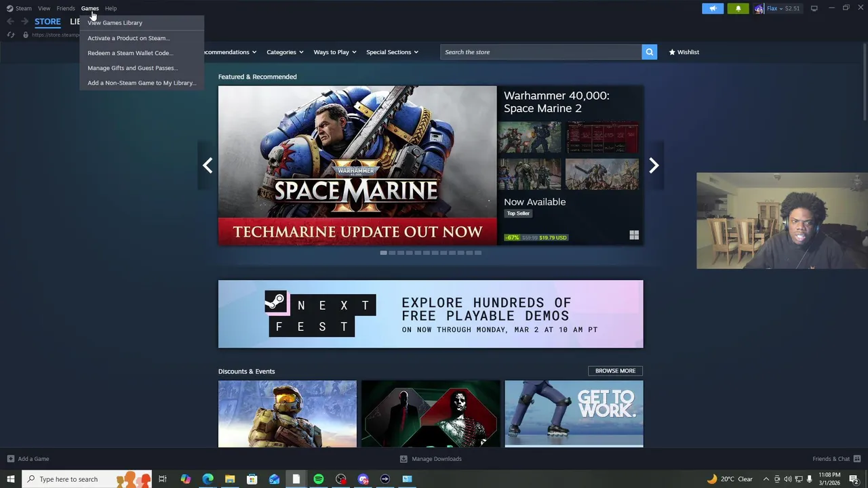Viewport: 868px width, 488px height.
Task: Go forward with the navigation forward arrow
Action: coord(24,22)
